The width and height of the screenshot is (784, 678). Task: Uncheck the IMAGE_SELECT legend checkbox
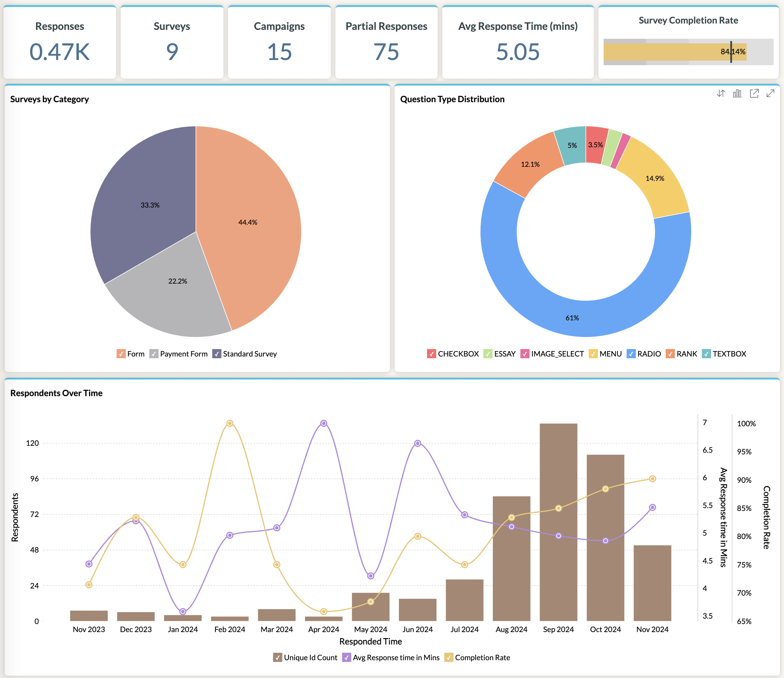coord(525,354)
